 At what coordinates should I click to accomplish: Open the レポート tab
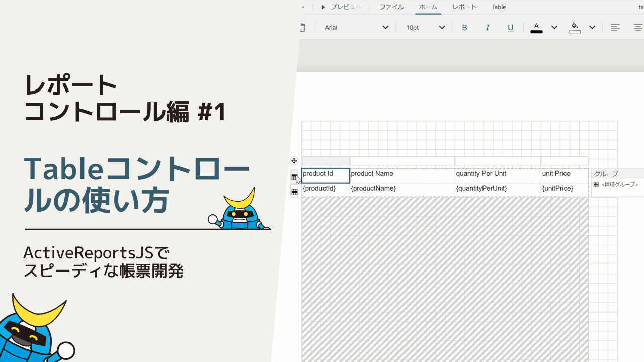coord(464,7)
